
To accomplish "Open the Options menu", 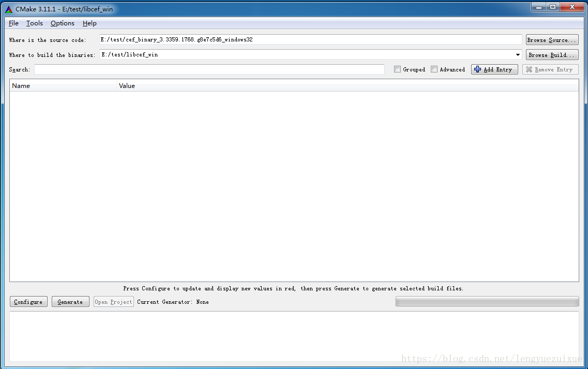I will (x=62, y=23).
